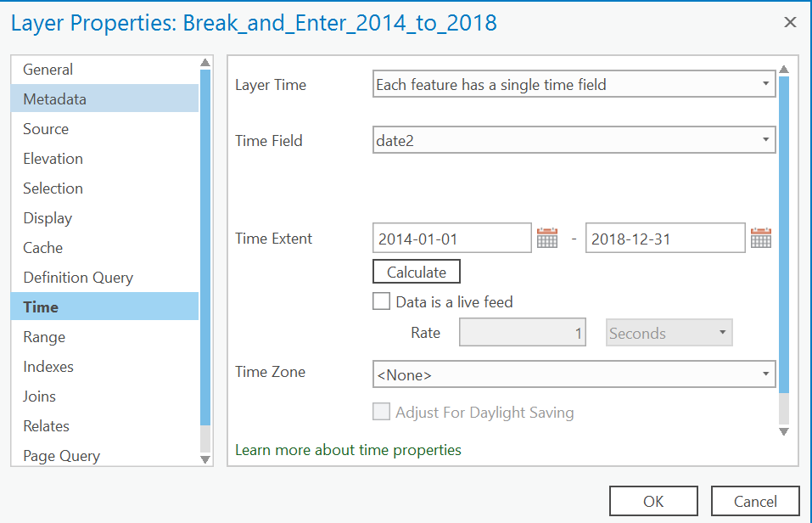Open Learn more about time properties link
This screenshot has height=523, width=812.
(348, 450)
